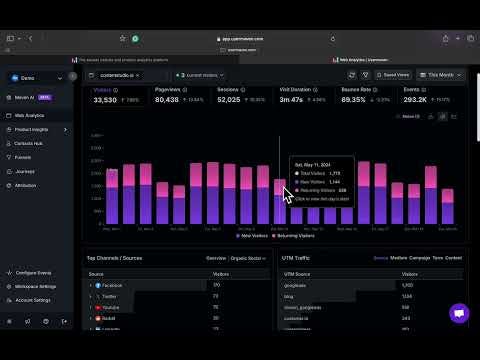Click the googleads UTM source row
This screenshot has width=480, height=360.
[x=372, y=285]
